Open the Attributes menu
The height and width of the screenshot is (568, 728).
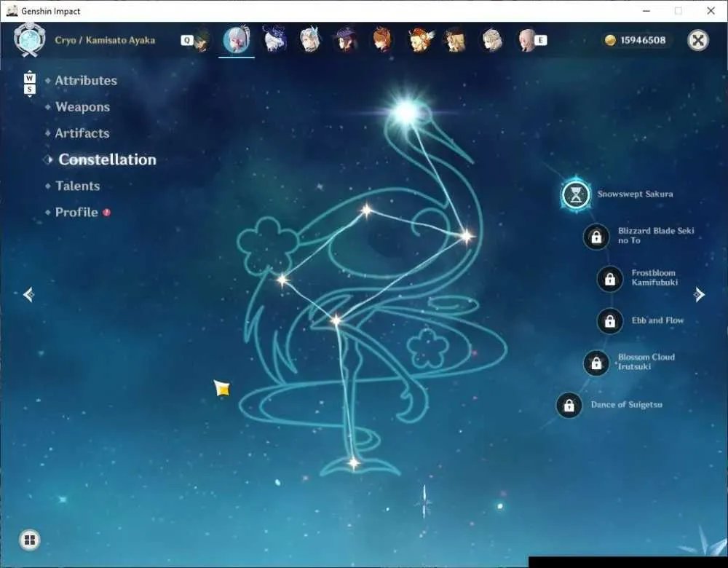click(x=86, y=81)
